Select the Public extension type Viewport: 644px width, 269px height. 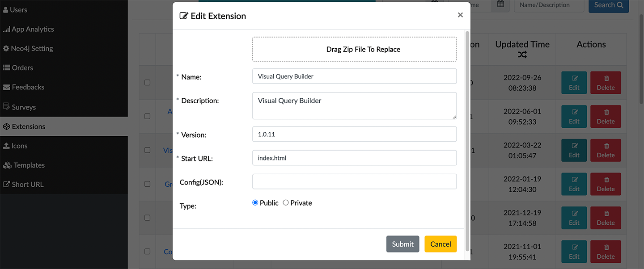pos(255,202)
